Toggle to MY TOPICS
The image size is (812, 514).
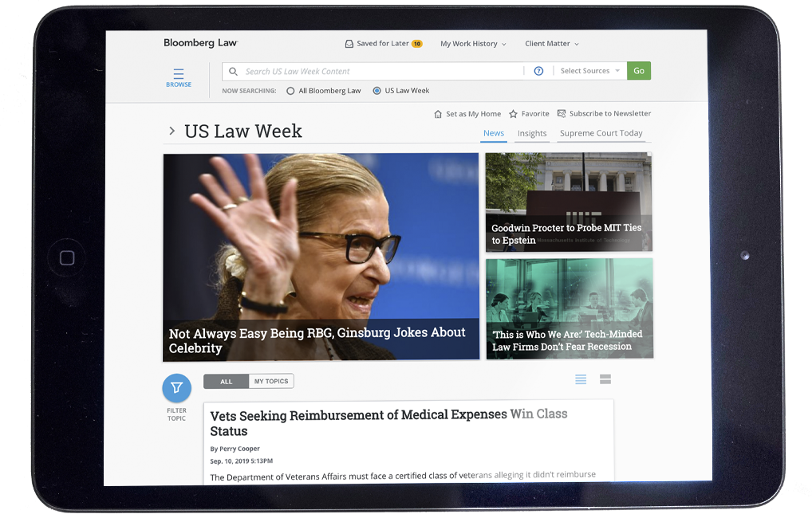click(271, 381)
